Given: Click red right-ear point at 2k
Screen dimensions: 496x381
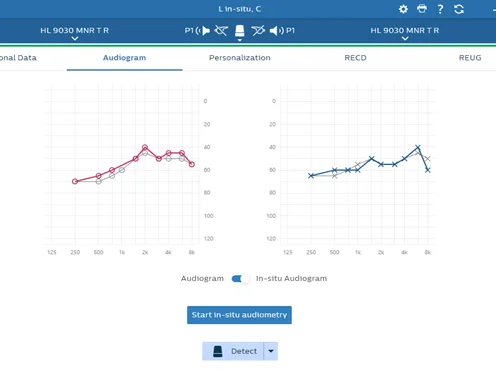Looking at the screenshot, I should (x=145, y=147).
